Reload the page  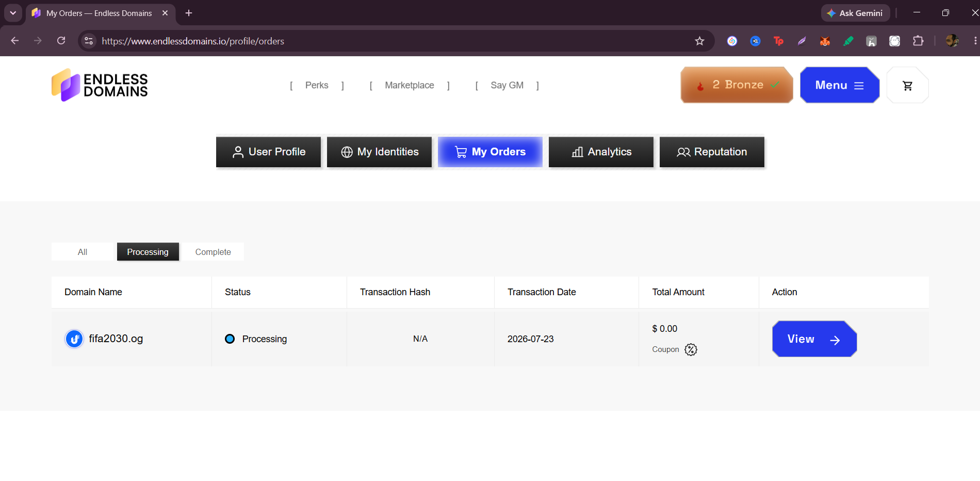pos(61,41)
